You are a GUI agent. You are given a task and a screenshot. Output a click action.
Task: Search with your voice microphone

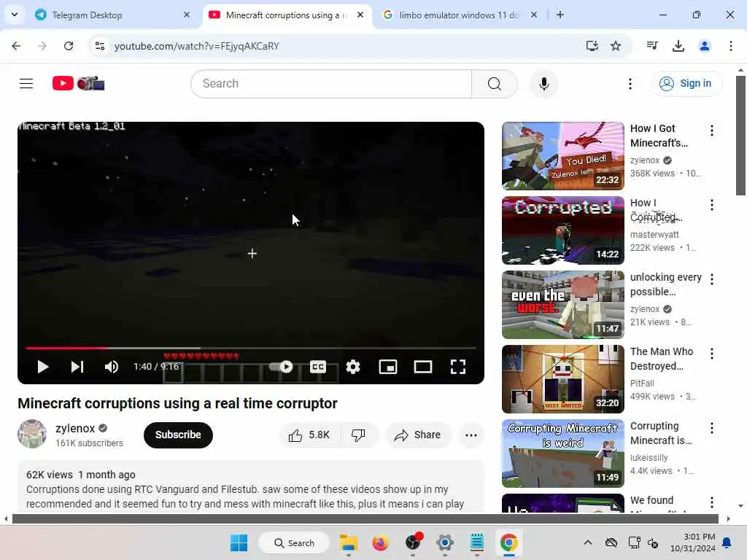544,84
